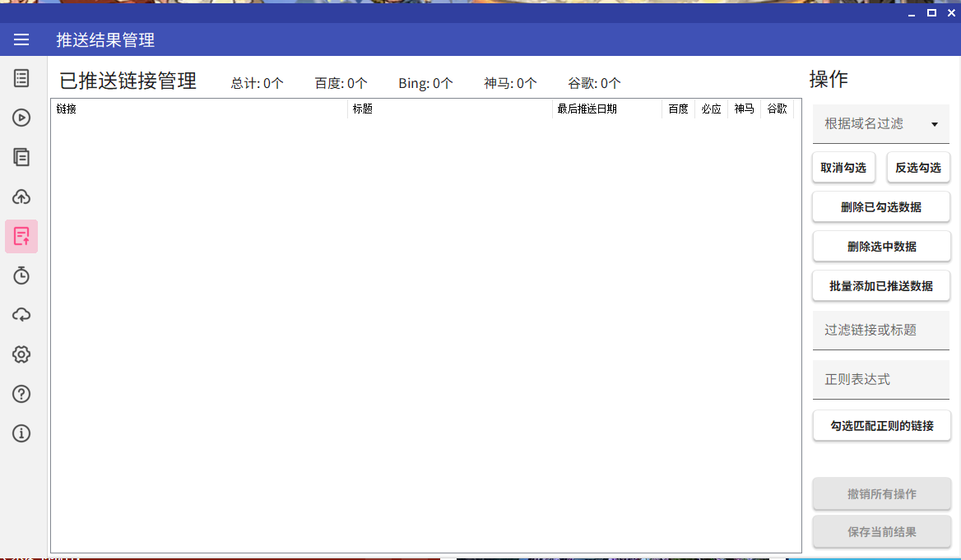Viewport: 961px width, 560px height.
Task: Click the cloud sync icon in sidebar
Action: (21, 315)
